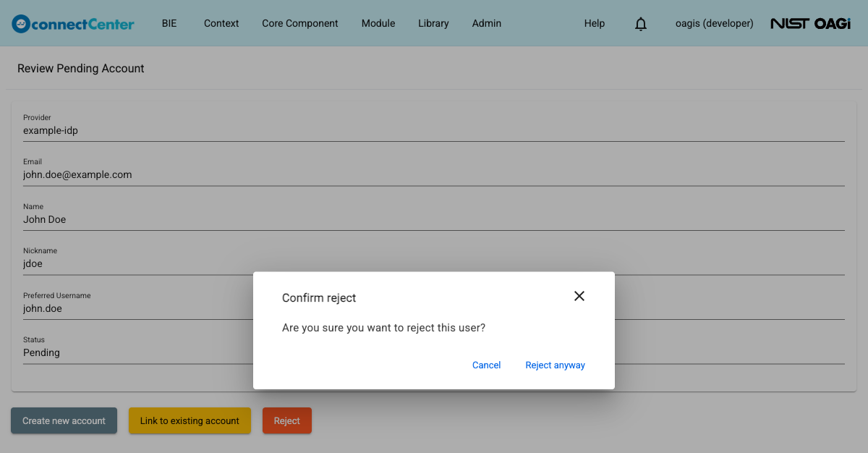
Task: Click the connectCenter logo
Action: click(73, 24)
